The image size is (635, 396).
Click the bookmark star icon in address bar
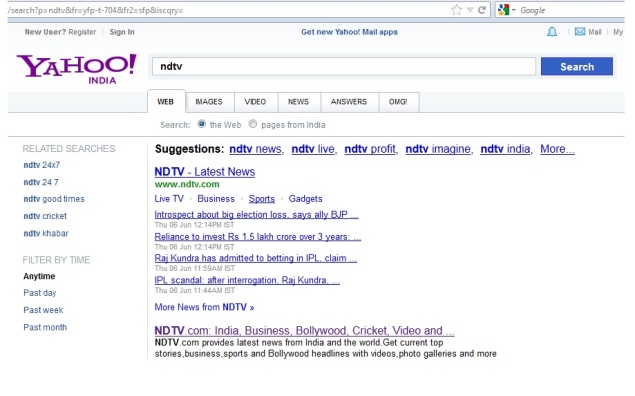(456, 10)
